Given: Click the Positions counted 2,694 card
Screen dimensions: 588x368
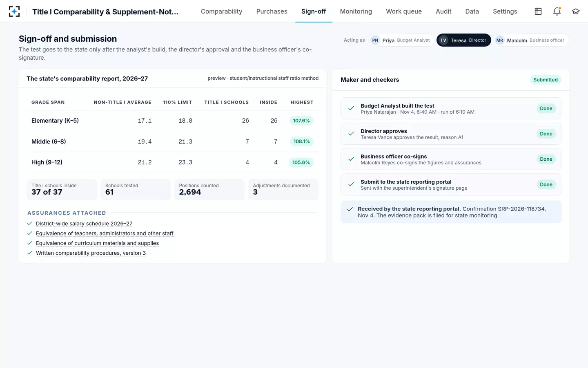Looking at the screenshot, I should [x=209, y=189].
